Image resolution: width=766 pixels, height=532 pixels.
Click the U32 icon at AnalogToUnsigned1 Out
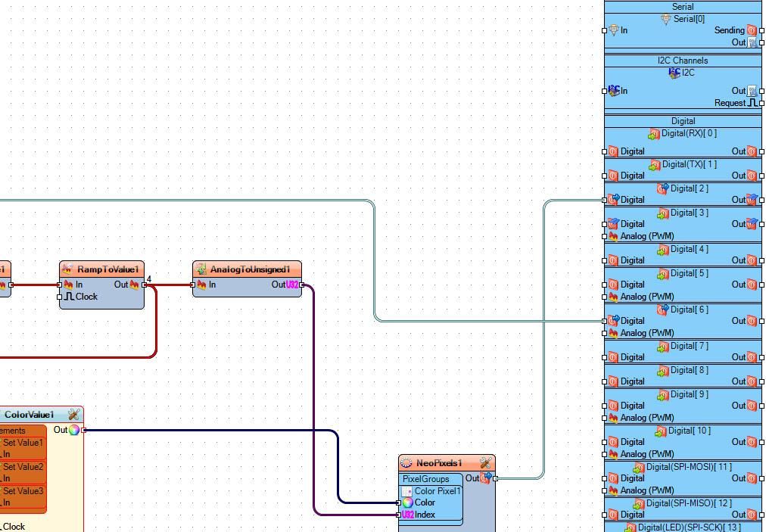tap(292, 285)
